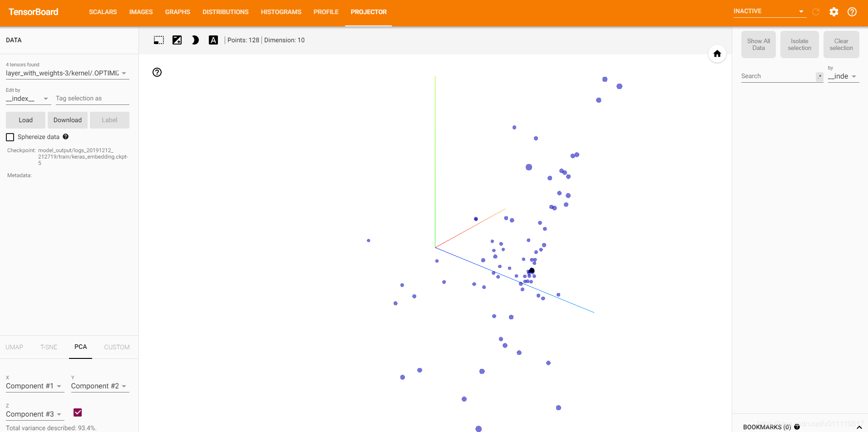Switch to the PROFILE tab
Screen dimensions: 868x432
326,12
